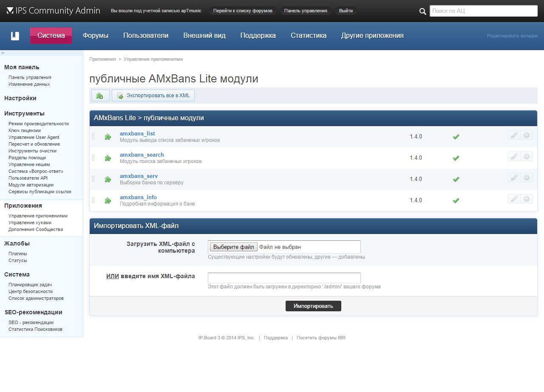This screenshot has width=544, height=392.
Task: Open the Статистика tab
Action: [309, 36]
